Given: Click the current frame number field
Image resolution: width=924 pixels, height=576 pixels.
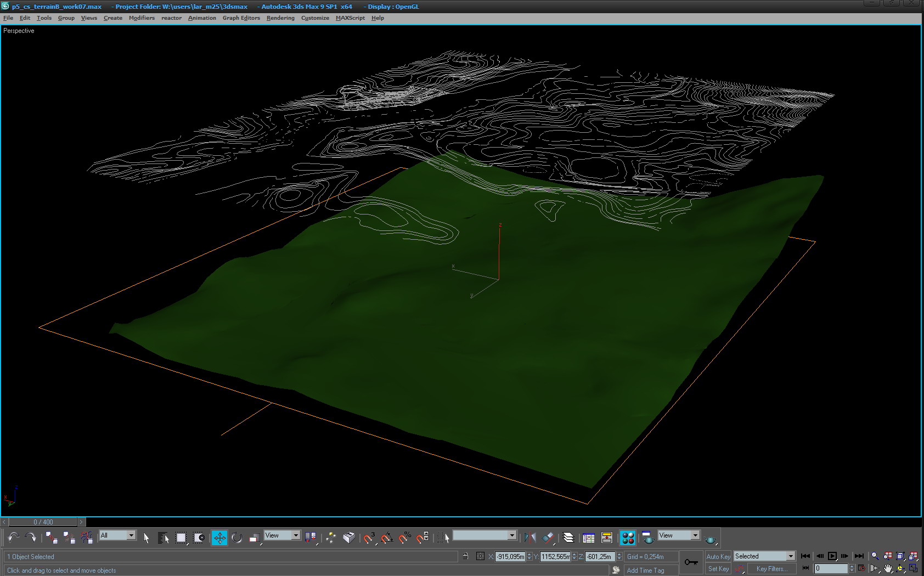Looking at the screenshot, I should tap(831, 569).
